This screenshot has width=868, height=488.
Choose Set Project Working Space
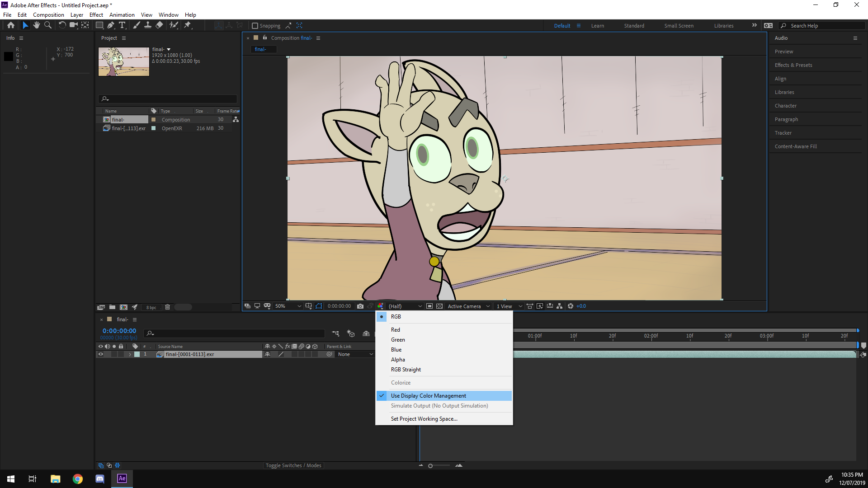pos(444,419)
